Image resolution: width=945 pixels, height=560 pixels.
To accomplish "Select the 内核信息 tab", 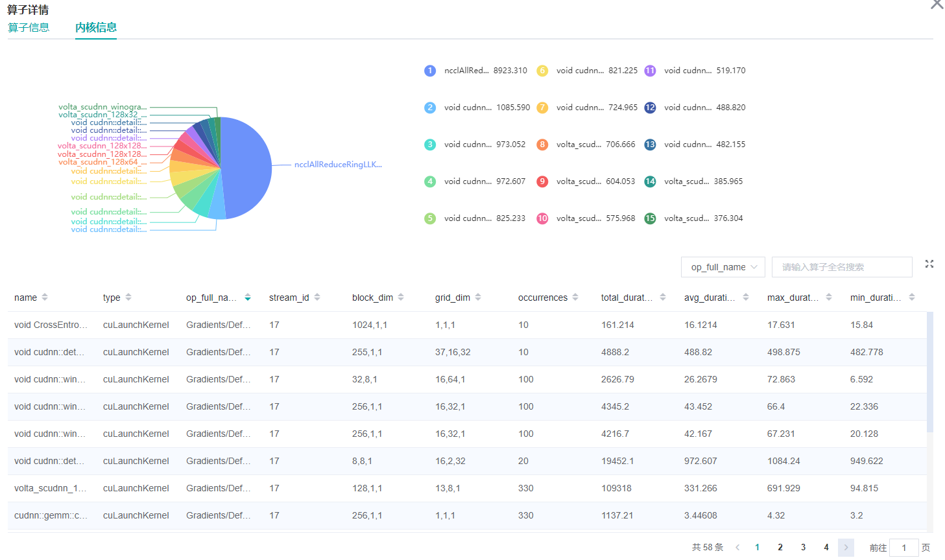I will [96, 27].
